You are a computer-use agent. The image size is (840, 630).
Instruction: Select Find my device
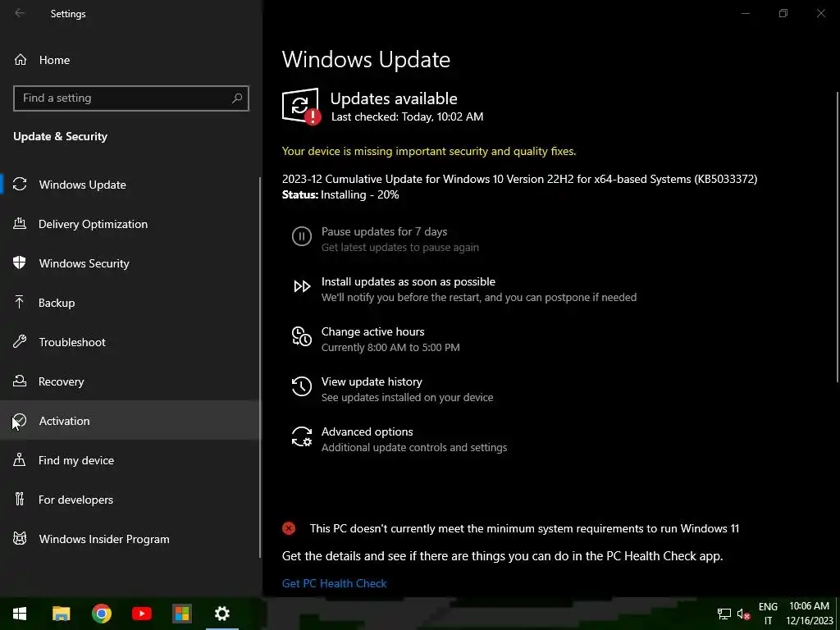click(130, 460)
